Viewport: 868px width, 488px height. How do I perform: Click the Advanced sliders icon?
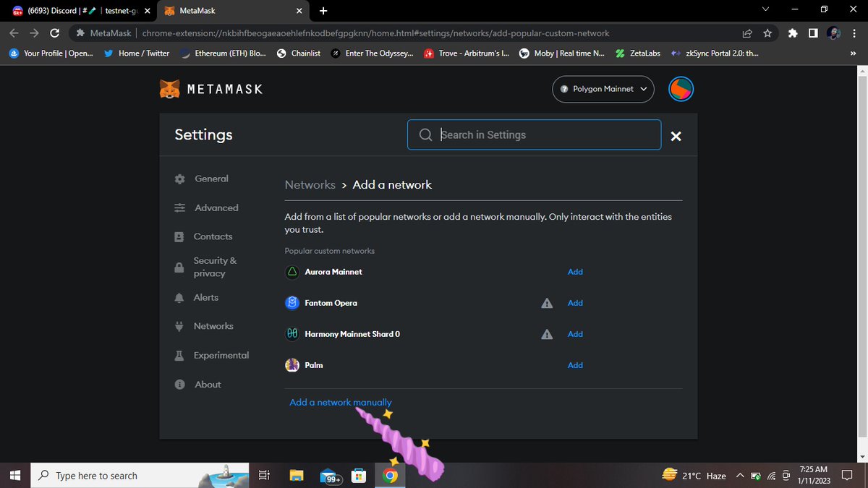[179, 208]
